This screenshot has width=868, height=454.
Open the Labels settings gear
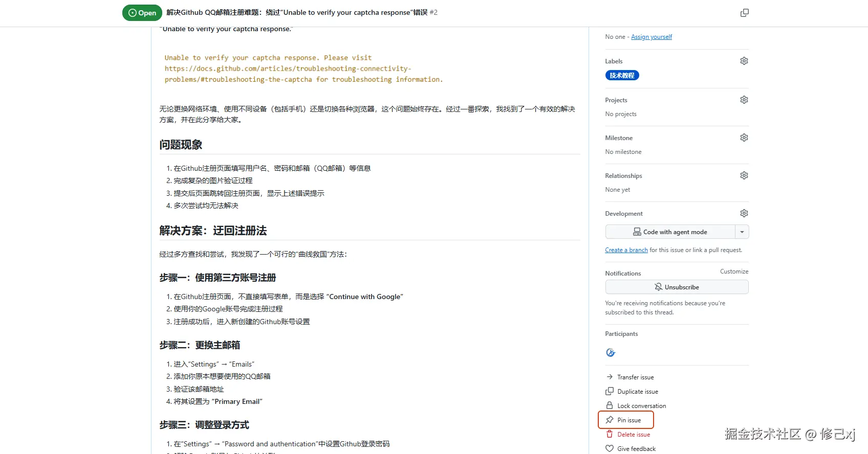coord(744,61)
